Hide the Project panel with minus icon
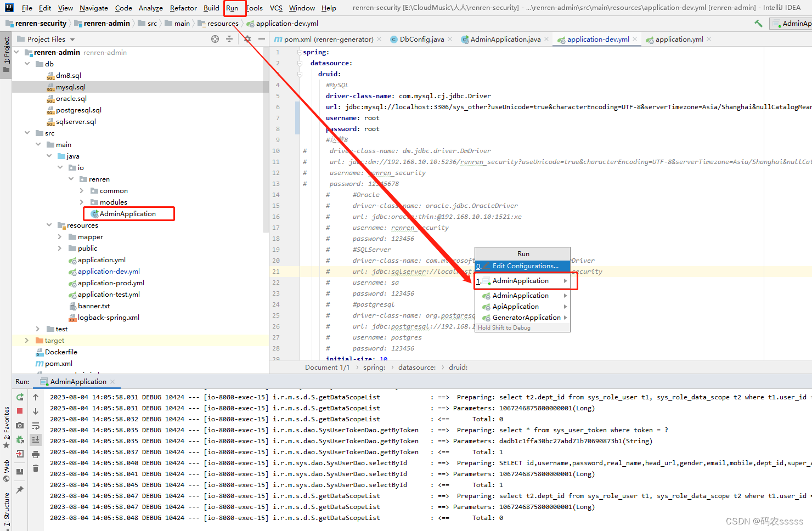 point(262,39)
